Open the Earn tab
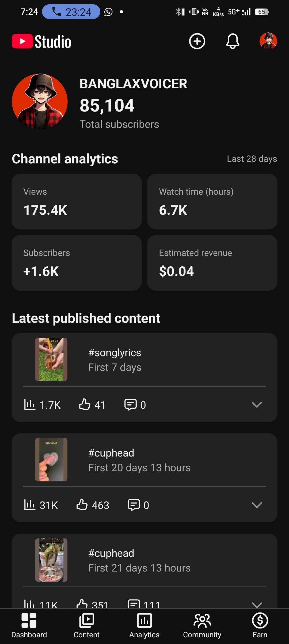289x644 pixels. tap(260, 625)
